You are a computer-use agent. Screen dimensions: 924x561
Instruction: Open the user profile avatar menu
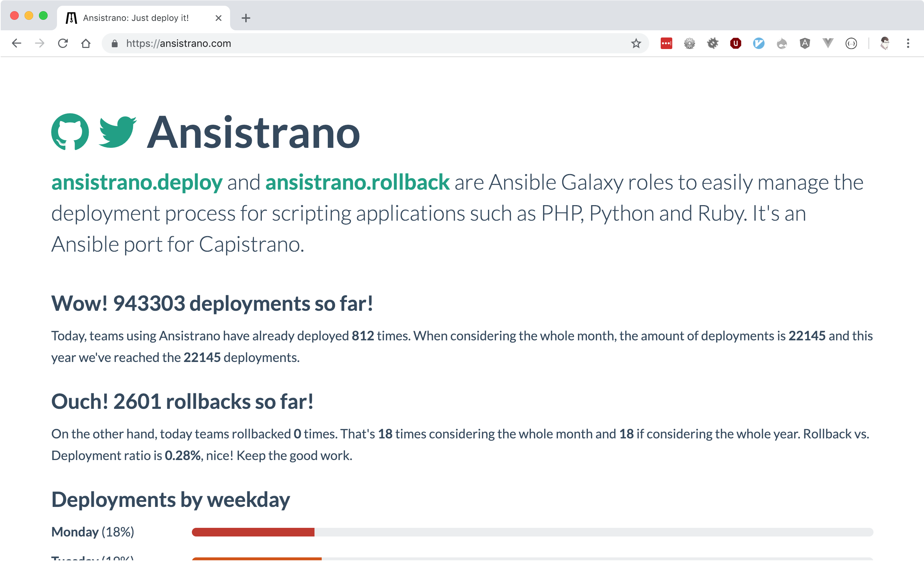[885, 44]
